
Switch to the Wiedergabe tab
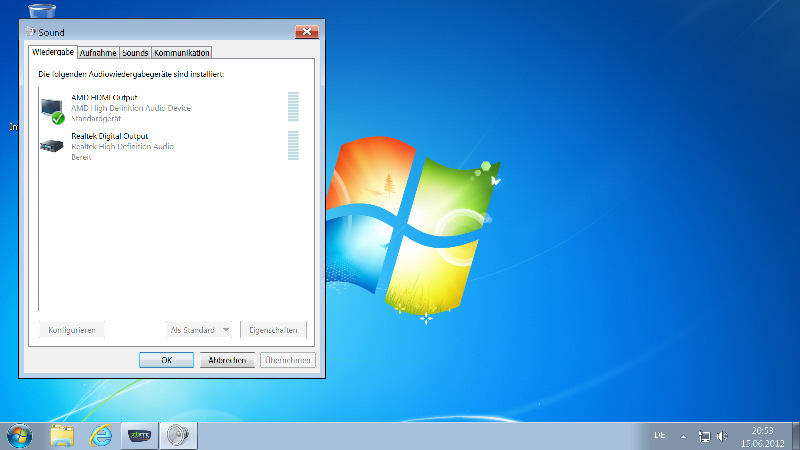tap(53, 52)
